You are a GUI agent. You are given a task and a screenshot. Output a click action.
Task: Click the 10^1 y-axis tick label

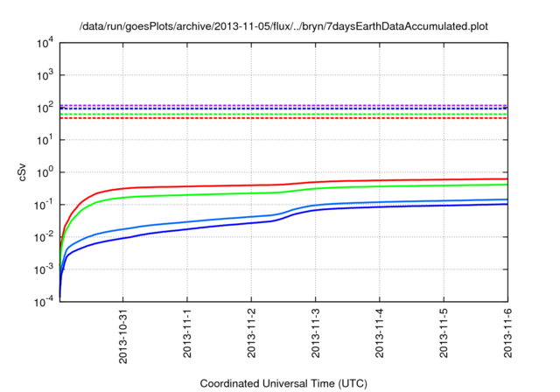[x=45, y=140]
